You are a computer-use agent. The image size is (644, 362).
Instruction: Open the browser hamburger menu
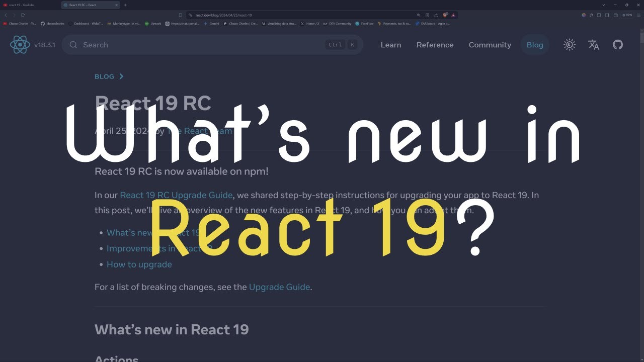638,15
